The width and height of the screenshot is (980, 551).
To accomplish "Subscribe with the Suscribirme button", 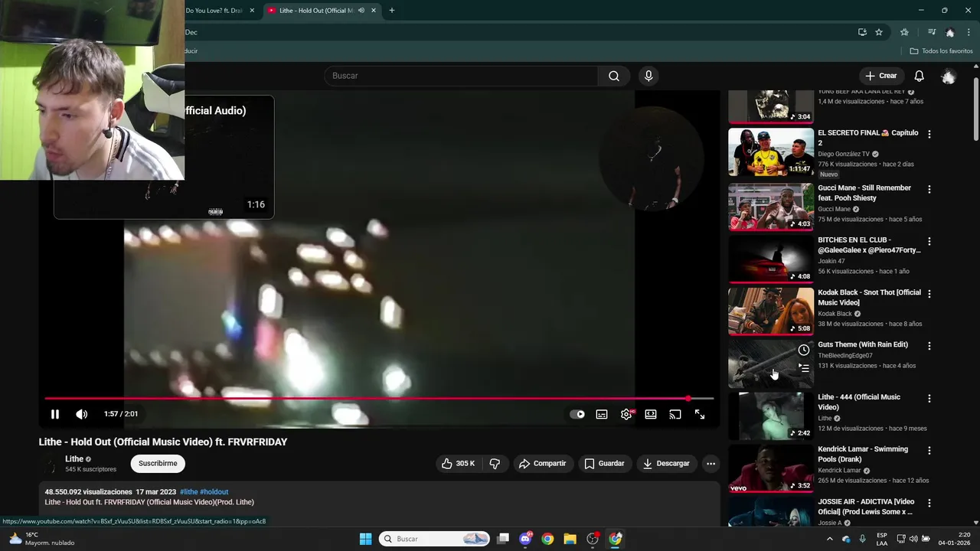I will (x=158, y=464).
